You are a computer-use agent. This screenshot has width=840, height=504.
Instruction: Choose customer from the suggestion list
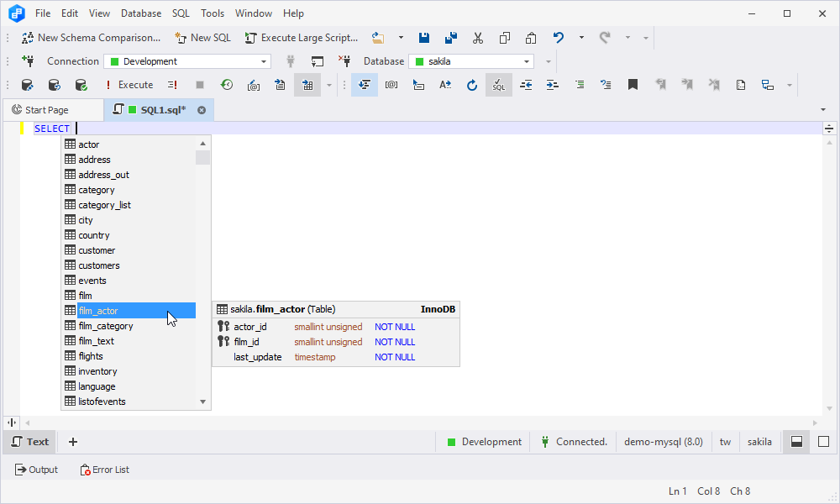tap(129, 250)
